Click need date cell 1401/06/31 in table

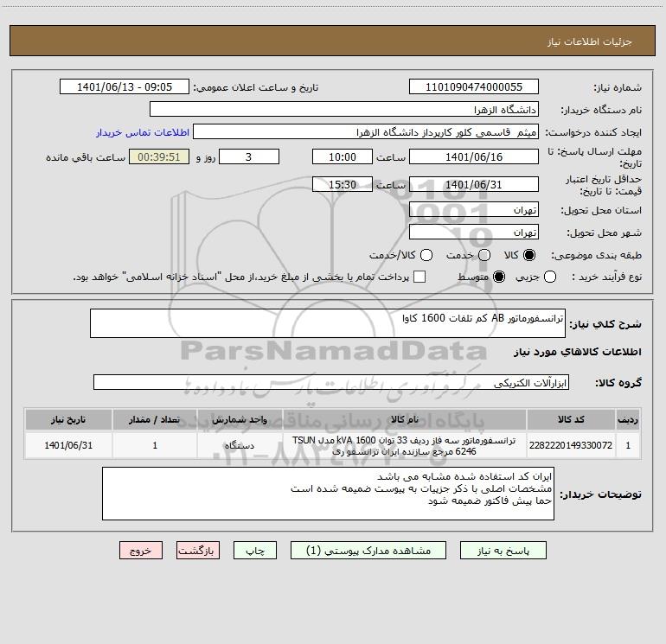pyautogui.click(x=68, y=445)
